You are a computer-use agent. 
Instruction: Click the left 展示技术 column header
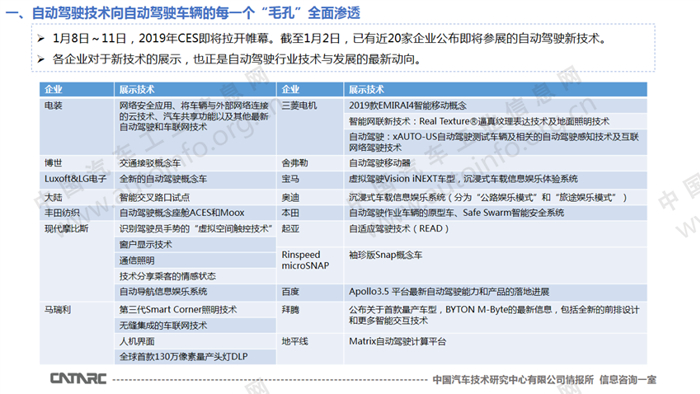point(195,89)
